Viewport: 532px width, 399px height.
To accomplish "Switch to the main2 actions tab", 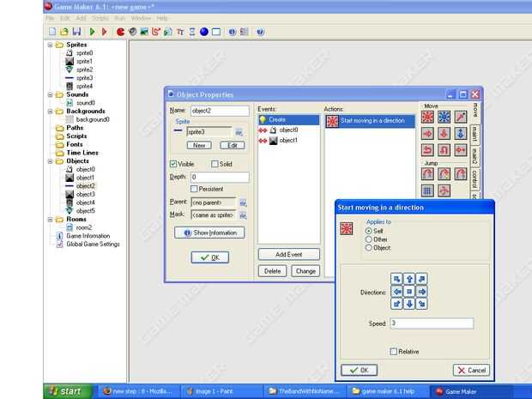I will (x=475, y=156).
